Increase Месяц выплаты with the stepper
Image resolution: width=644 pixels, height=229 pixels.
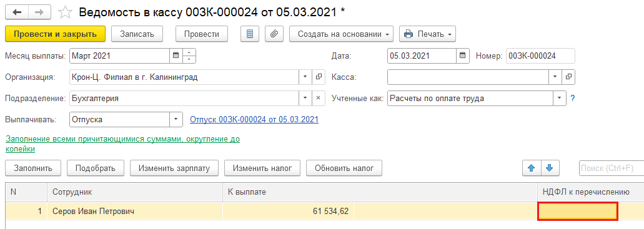click(x=189, y=52)
